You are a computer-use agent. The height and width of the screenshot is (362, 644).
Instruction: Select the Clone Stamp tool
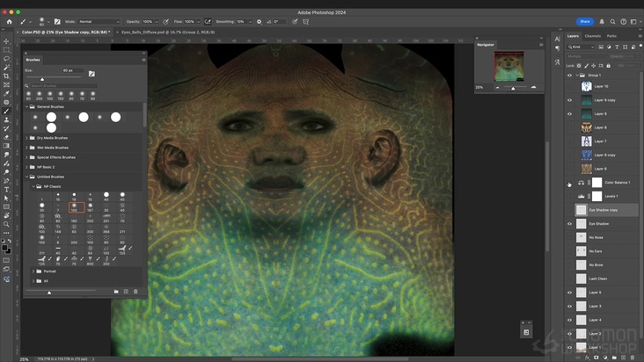point(6,119)
